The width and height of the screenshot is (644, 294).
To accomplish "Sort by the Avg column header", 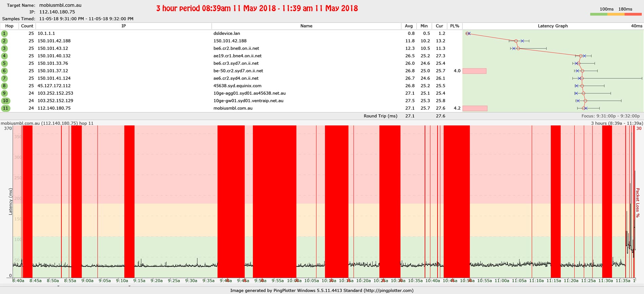I will tap(409, 26).
